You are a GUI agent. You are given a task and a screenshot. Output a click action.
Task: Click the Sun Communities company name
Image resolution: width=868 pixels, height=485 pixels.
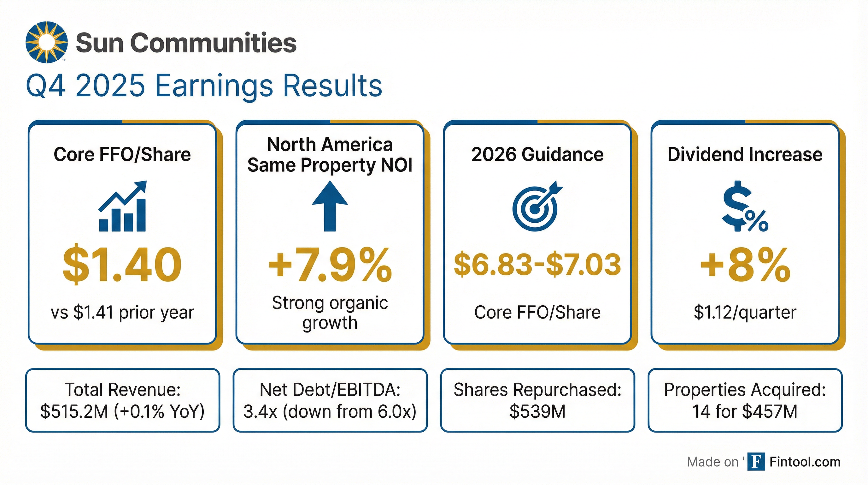tap(186, 43)
